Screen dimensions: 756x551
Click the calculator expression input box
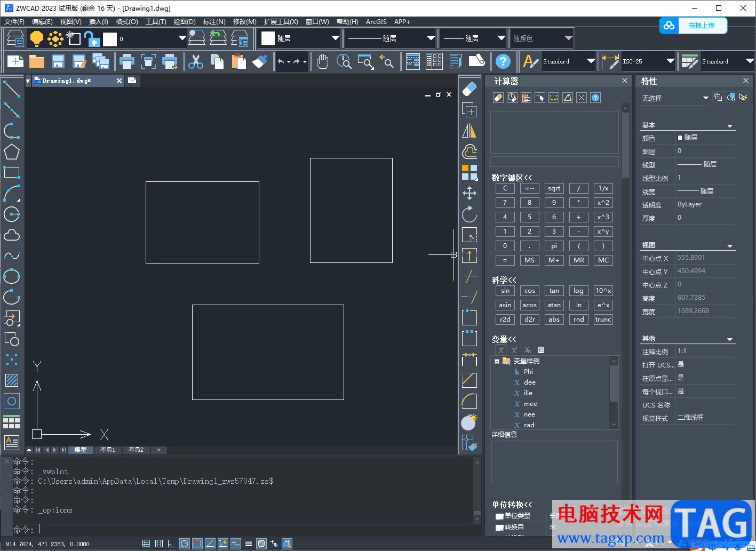click(554, 162)
